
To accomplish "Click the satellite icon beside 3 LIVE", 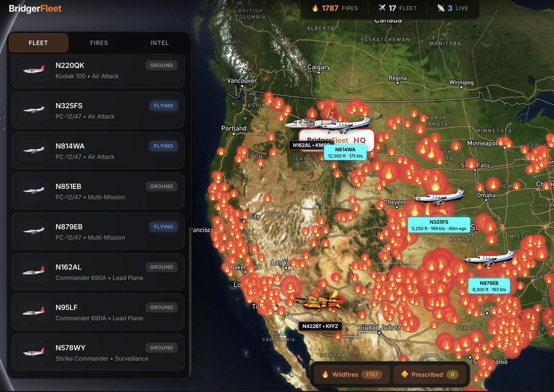I will pyautogui.click(x=441, y=8).
